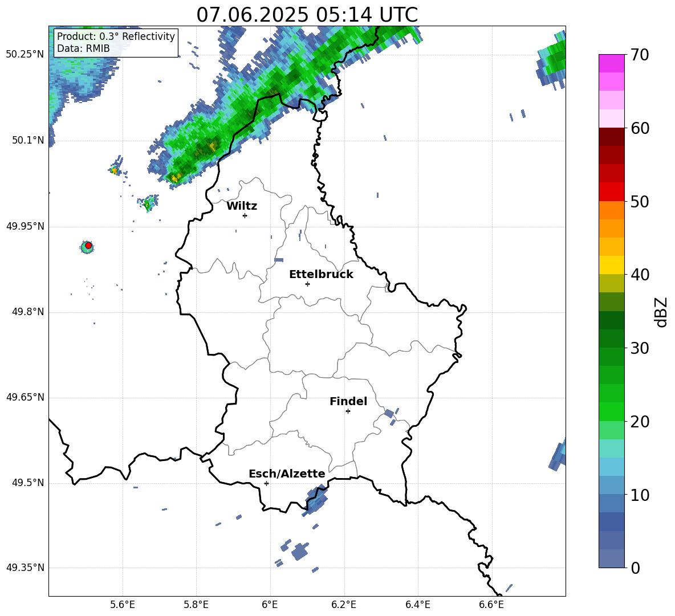Click the 6.4°E longitude label
The width and height of the screenshot is (675, 616).
pyautogui.click(x=418, y=605)
